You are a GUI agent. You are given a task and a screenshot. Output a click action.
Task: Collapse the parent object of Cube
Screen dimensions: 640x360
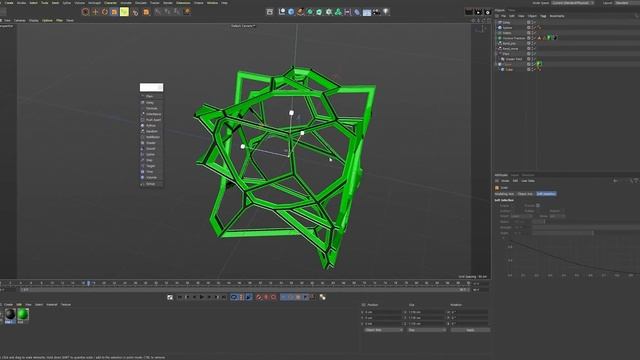[497, 64]
